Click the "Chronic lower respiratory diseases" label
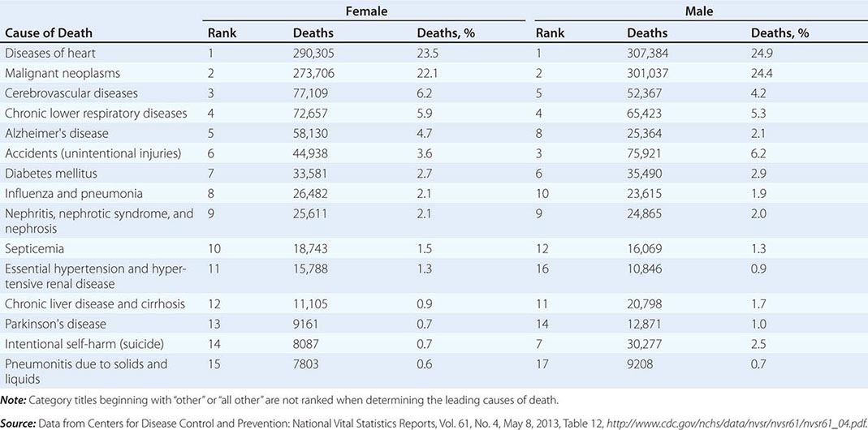This screenshot has height=430, width=868. (x=97, y=114)
